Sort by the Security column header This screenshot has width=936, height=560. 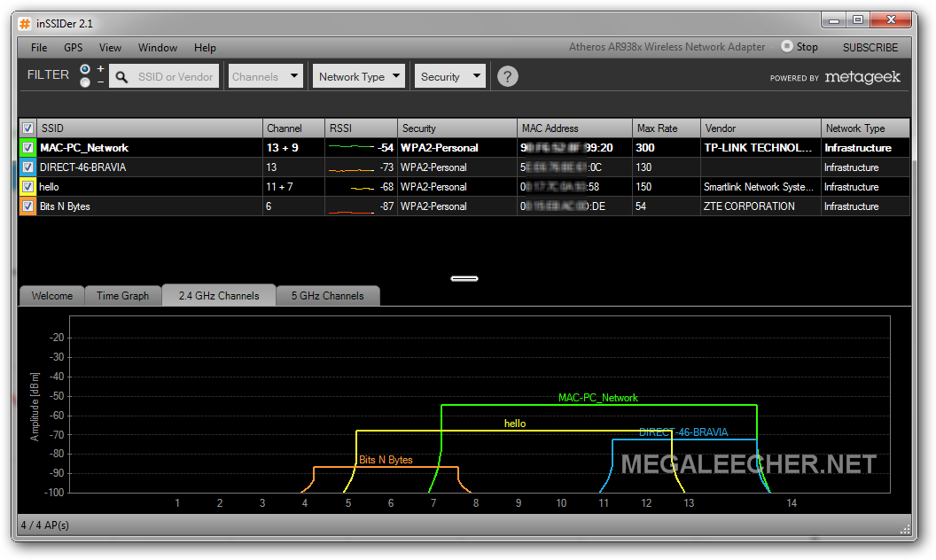coord(457,128)
